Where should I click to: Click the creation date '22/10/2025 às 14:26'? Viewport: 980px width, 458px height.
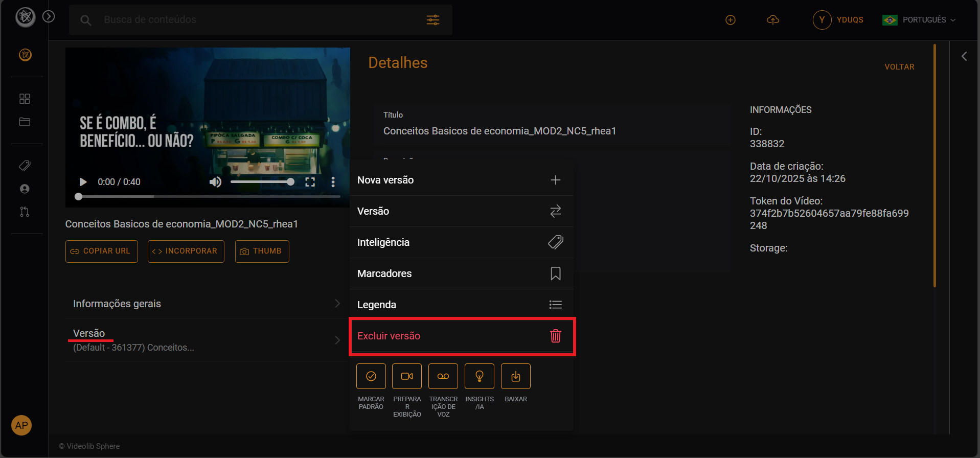tap(797, 178)
